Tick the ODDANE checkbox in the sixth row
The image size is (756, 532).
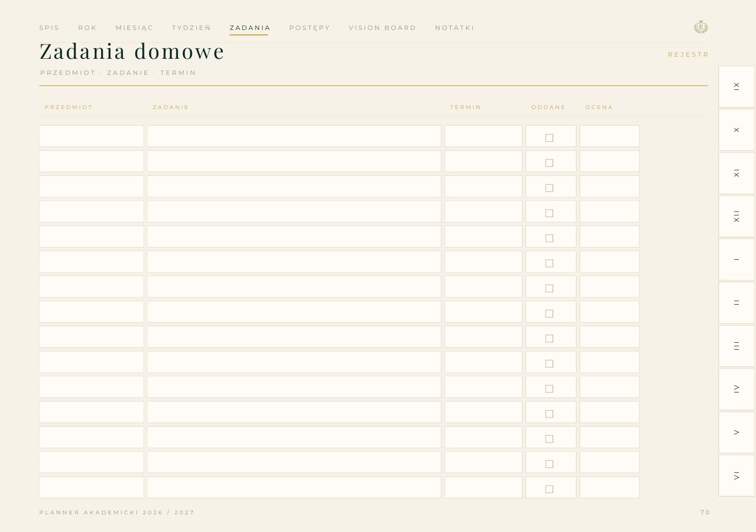[549, 264]
